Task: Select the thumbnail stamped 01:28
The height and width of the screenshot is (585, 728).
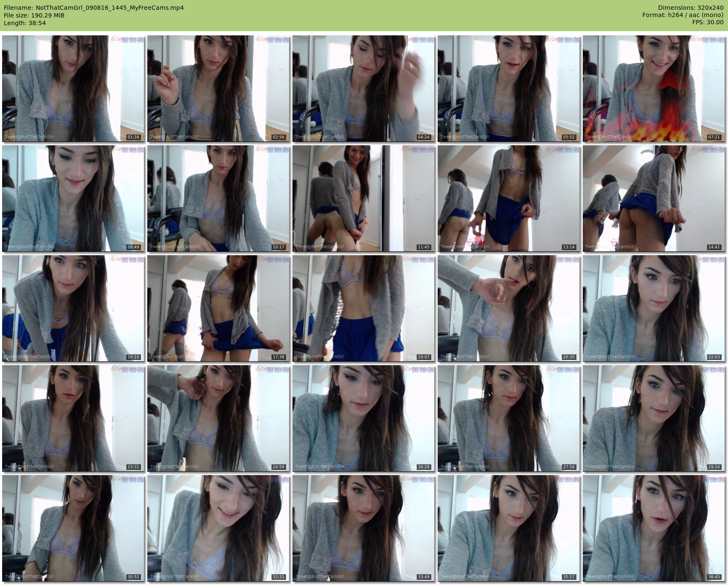Action: point(73,89)
